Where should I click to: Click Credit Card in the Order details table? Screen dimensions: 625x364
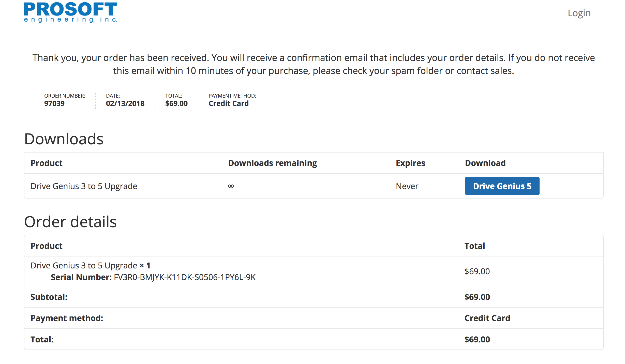point(487,318)
